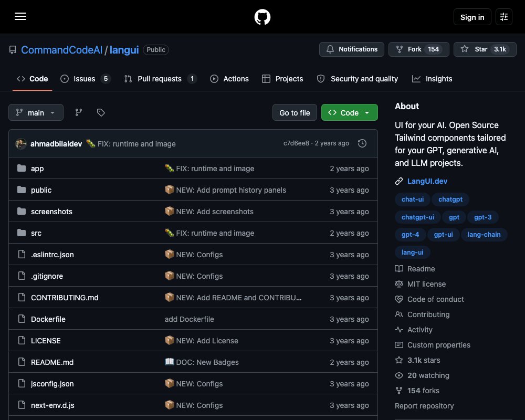Select the chat-ui topic tag
The height and width of the screenshot is (420, 525).
pos(413,199)
